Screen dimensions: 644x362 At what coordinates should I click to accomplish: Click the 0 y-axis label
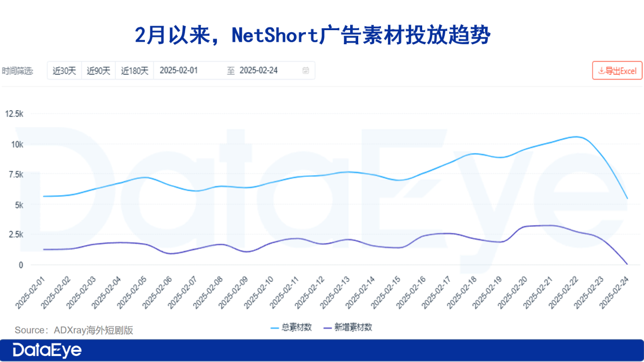[x=21, y=264]
